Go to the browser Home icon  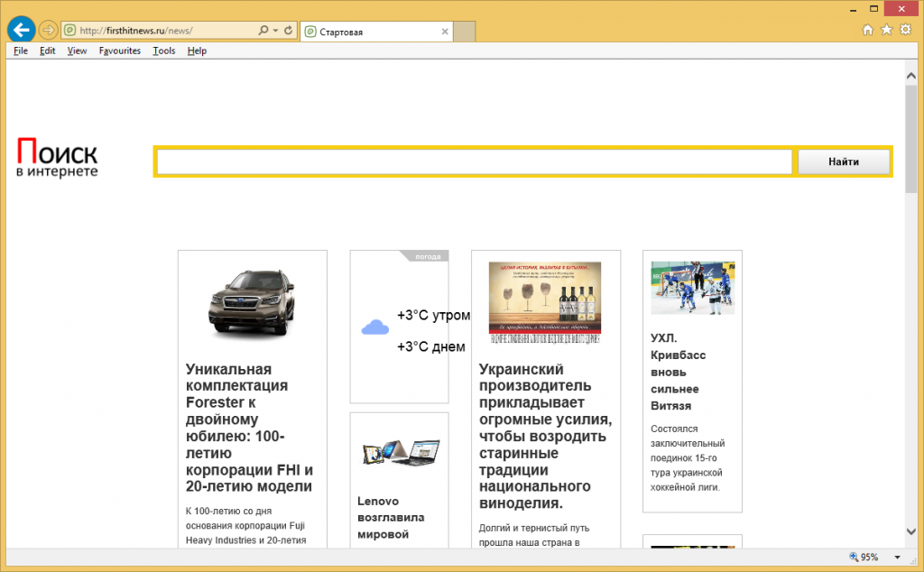[x=868, y=30]
